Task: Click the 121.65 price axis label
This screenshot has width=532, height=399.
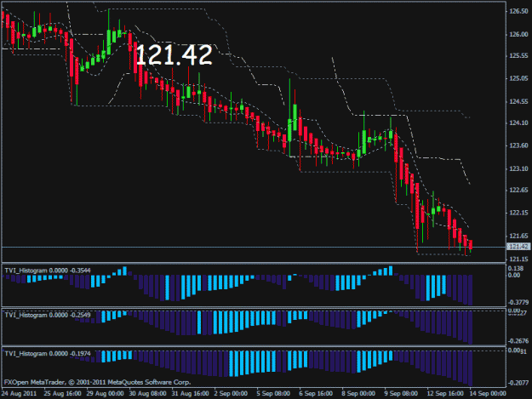Action: click(x=518, y=236)
